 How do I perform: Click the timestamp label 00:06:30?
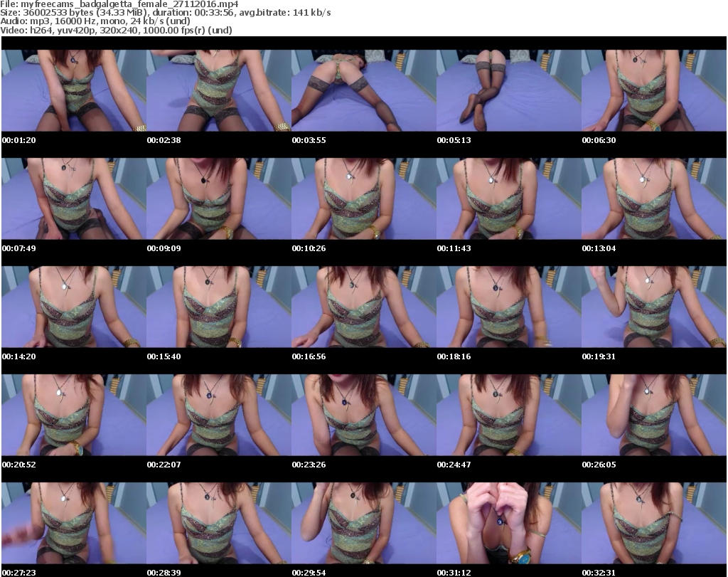click(599, 140)
